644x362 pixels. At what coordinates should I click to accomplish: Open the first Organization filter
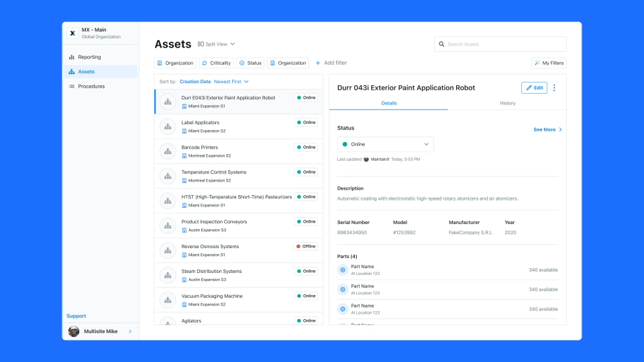tap(175, 63)
